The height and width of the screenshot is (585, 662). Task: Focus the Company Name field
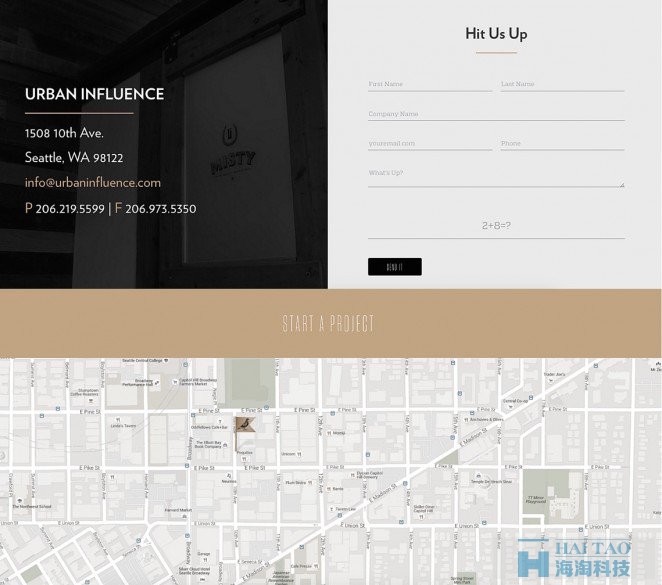496,114
